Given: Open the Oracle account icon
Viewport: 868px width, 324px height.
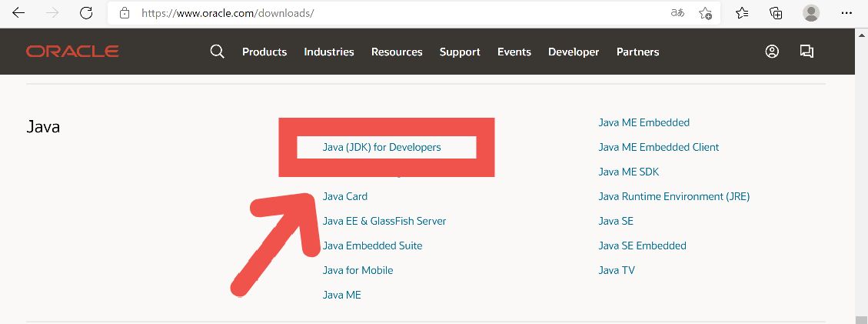Looking at the screenshot, I should (772, 52).
